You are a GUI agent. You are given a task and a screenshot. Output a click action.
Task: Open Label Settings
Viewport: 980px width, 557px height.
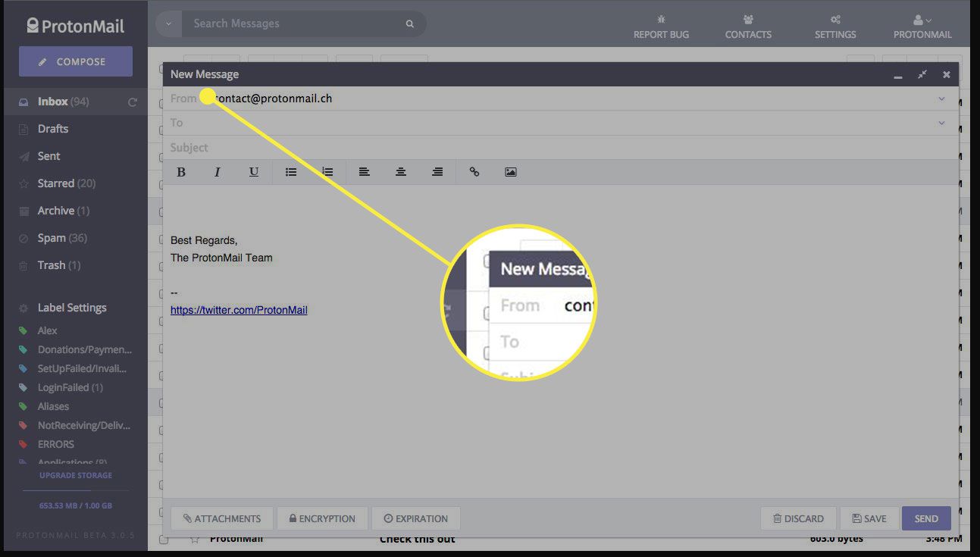[x=72, y=308]
